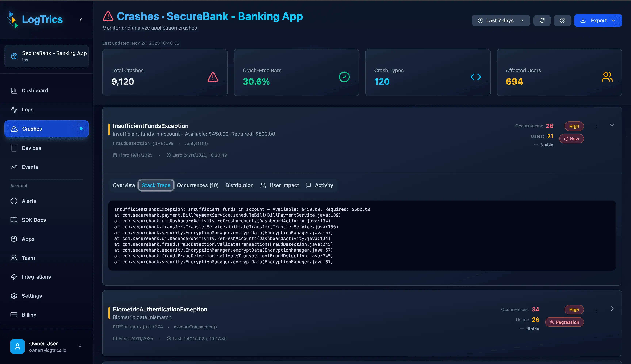Open the Events section

pyautogui.click(x=30, y=167)
